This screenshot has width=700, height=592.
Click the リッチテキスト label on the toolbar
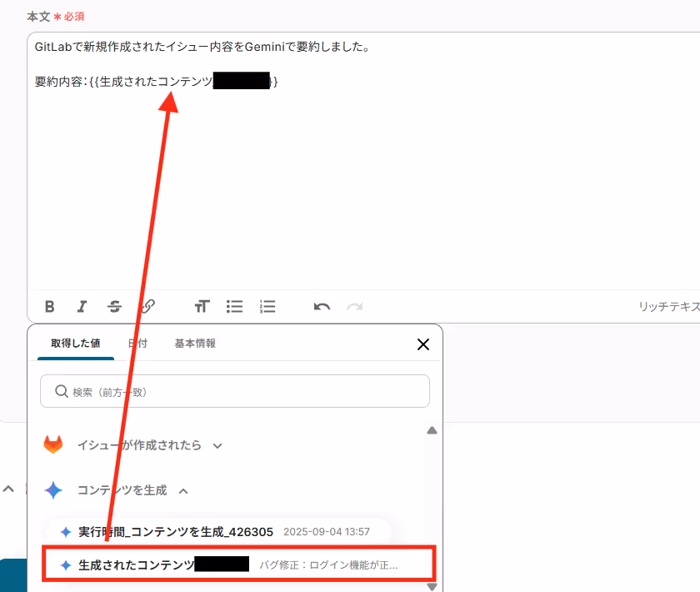[669, 307]
